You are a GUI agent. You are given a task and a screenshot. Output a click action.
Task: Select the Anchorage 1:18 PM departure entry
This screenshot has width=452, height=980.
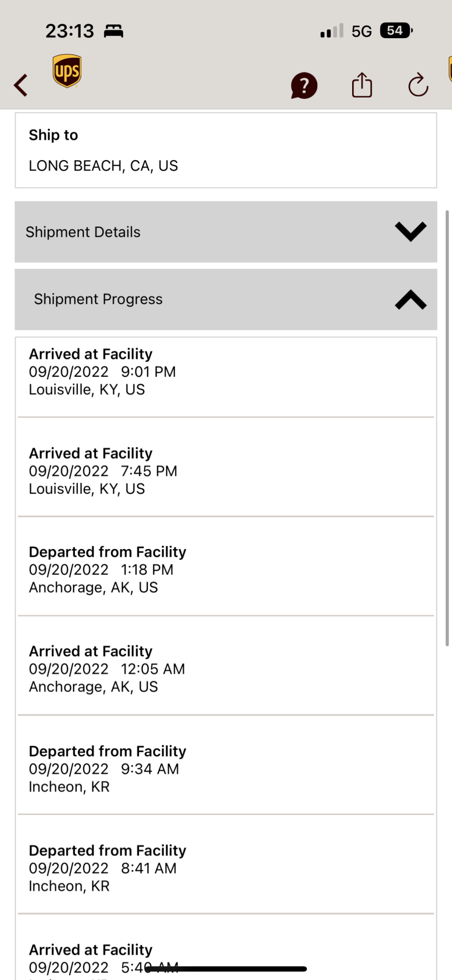[226, 570]
